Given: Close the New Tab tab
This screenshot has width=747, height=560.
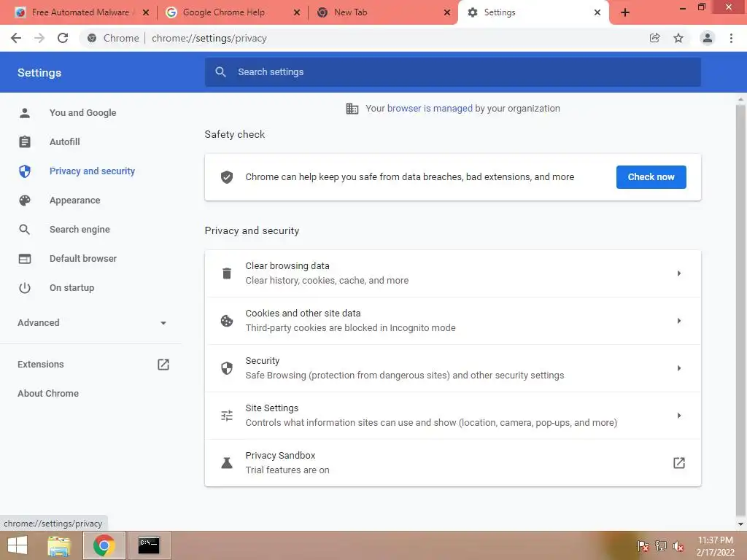Looking at the screenshot, I should click(447, 12).
